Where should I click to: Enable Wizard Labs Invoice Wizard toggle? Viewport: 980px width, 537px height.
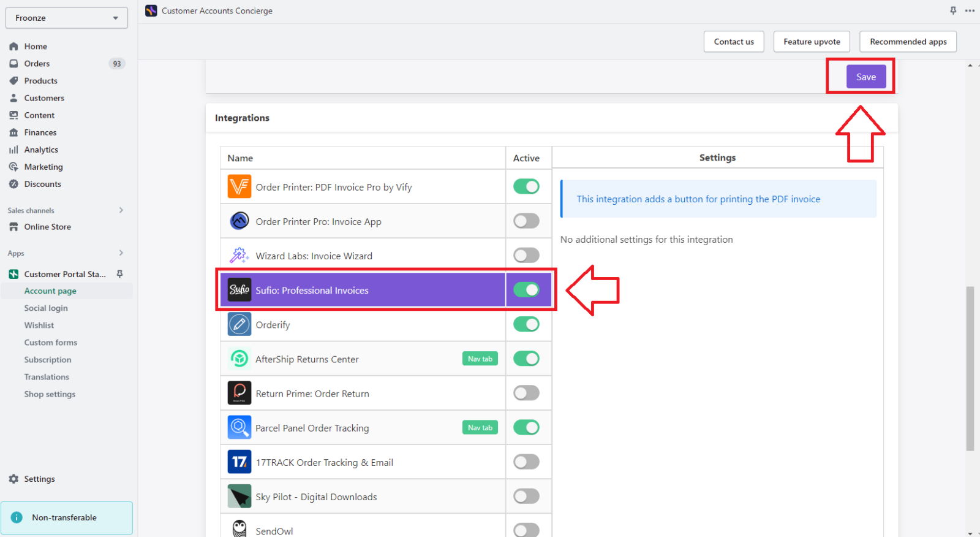point(526,255)
